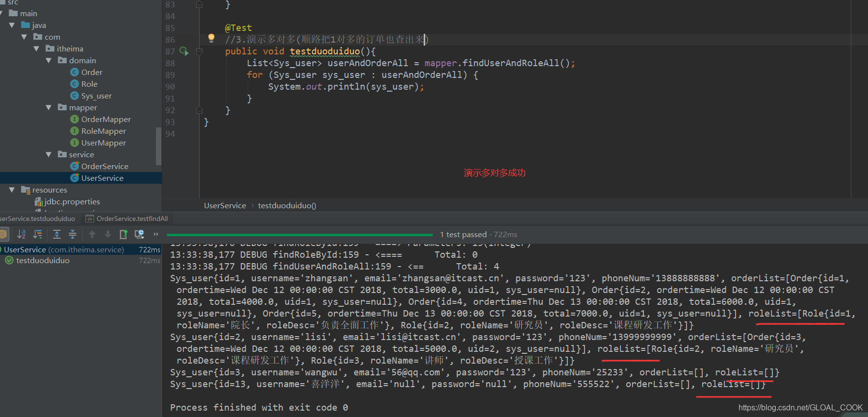Collapse the resources folder
The width and height of the screenshot is (868, 417).
12,190
